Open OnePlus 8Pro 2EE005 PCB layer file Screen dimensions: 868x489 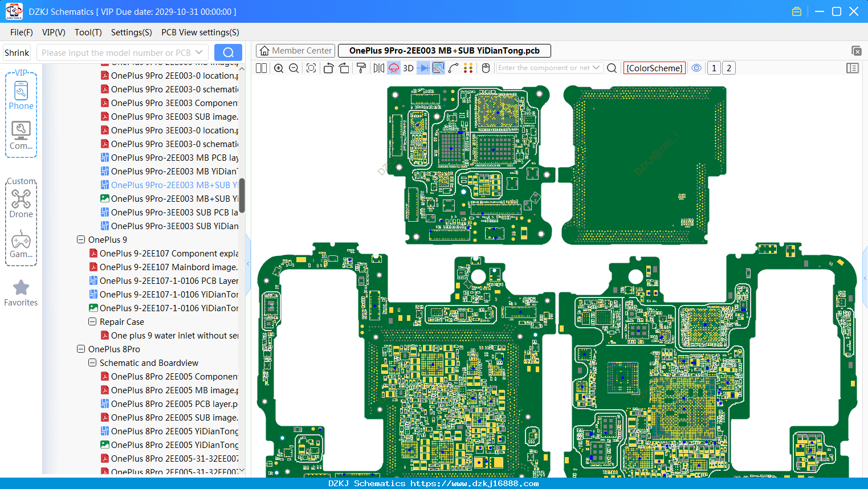[169, 404]
